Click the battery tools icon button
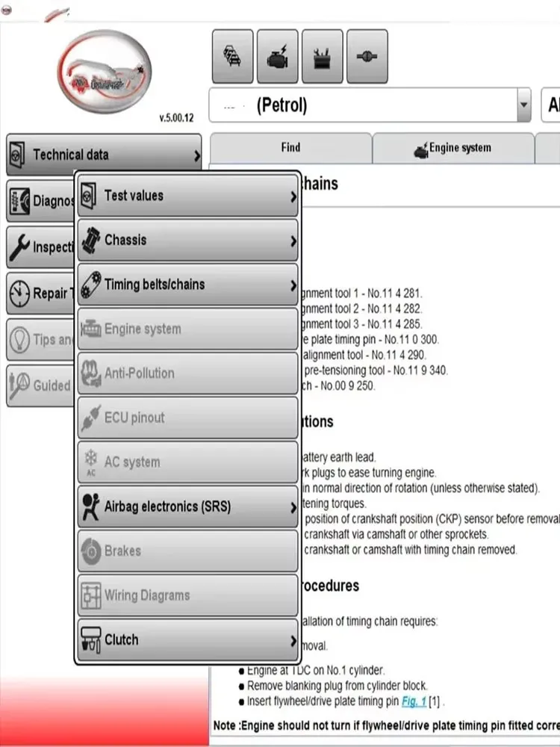 point(323,56)
